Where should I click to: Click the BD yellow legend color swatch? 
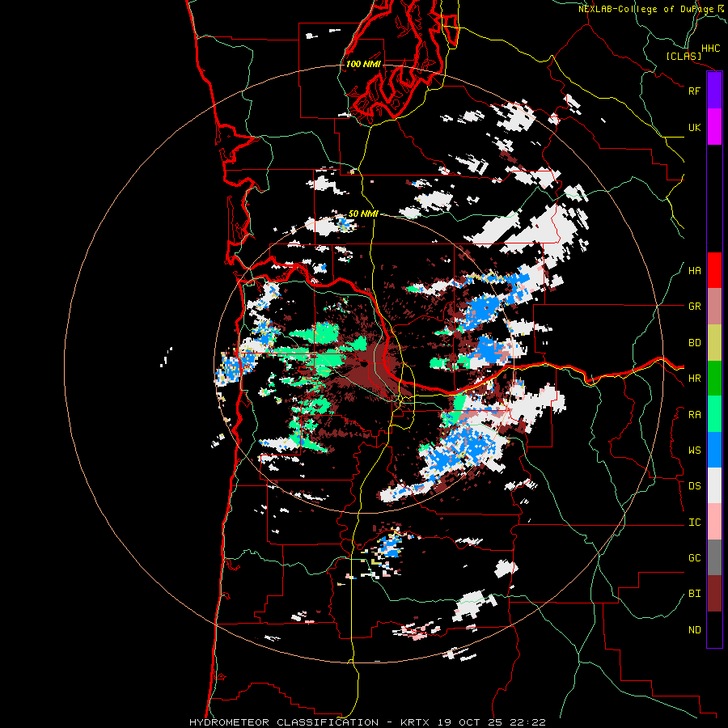coord(714,343)
